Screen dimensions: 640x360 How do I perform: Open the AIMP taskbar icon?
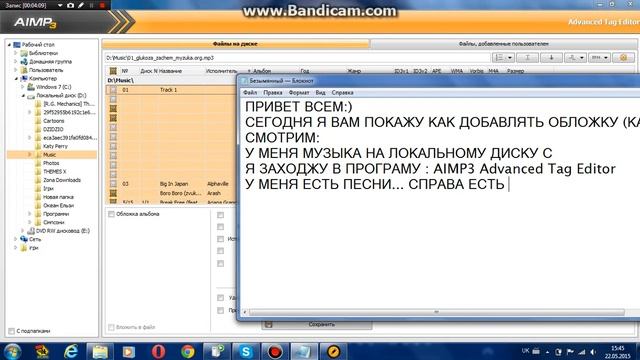(x=333, y=351)
